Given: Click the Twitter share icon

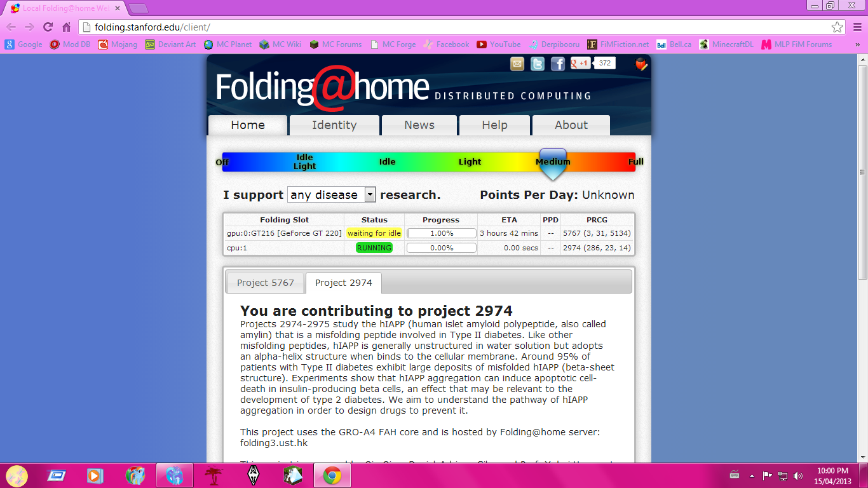Looking at the screenshot, I should tap(538, 64).
